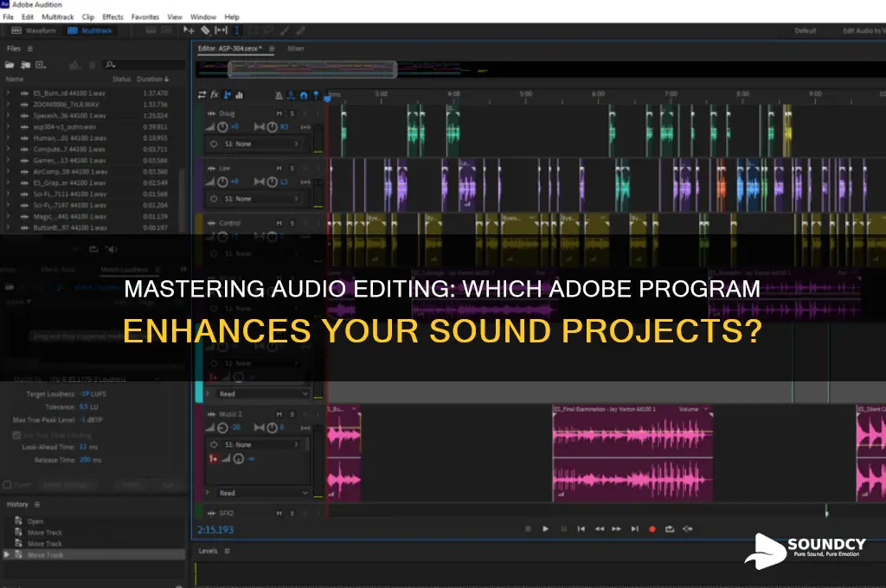
Task: Expand the automation lanes arrow on Music 2 track
Action: click(208, 493)
